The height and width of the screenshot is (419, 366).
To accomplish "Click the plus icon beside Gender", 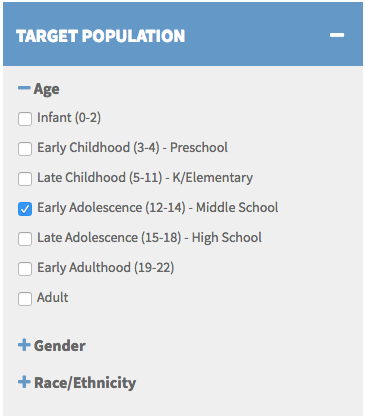I will point(24,345).
